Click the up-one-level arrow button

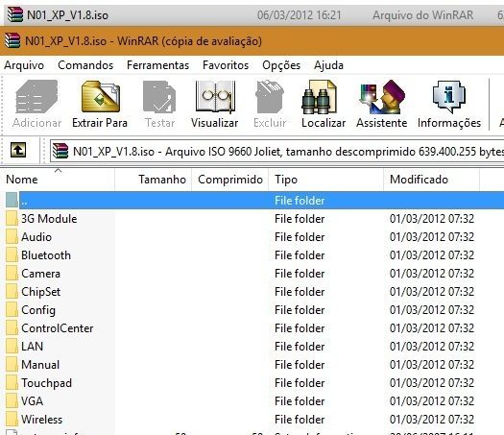(x=18, y=150)
